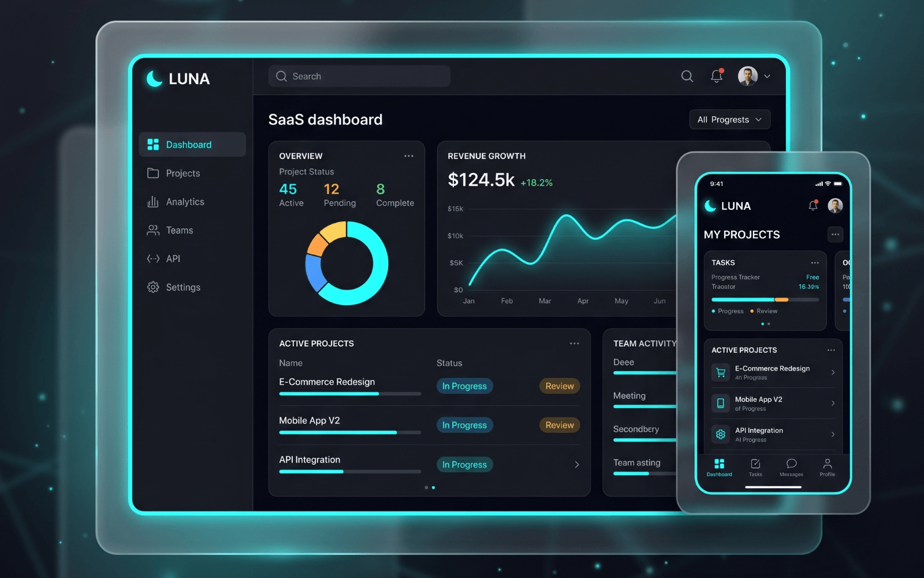Open desktop notifications bell

[717, 76]
